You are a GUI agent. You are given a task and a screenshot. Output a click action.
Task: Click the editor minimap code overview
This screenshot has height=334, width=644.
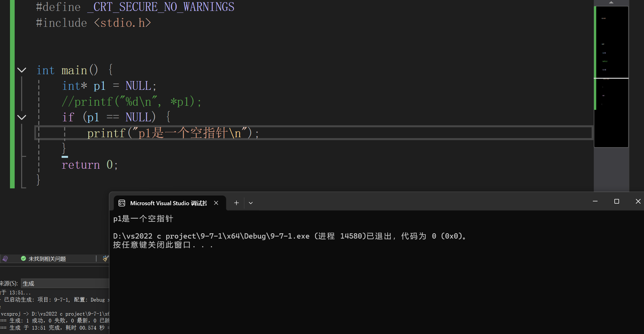[611, 77]
